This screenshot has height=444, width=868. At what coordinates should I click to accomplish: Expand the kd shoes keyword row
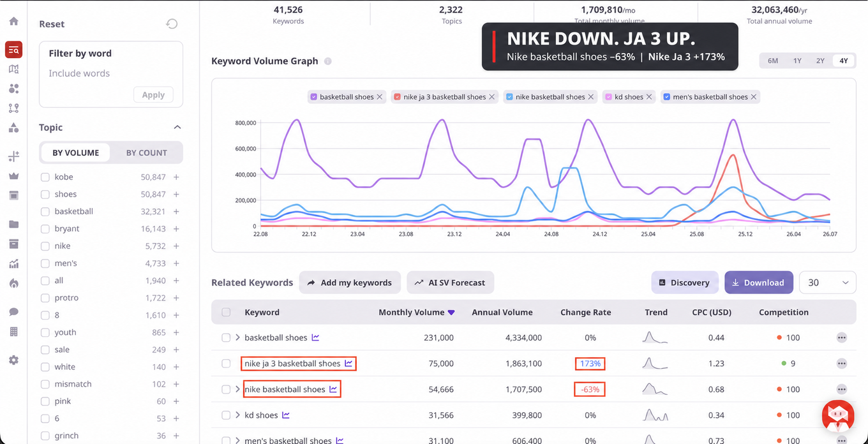[237, 415]
